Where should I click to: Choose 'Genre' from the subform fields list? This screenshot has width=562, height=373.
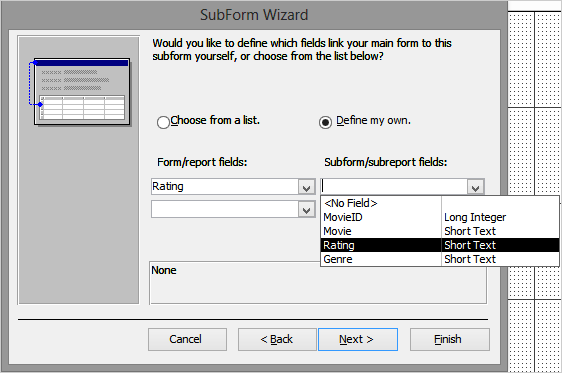439,259
